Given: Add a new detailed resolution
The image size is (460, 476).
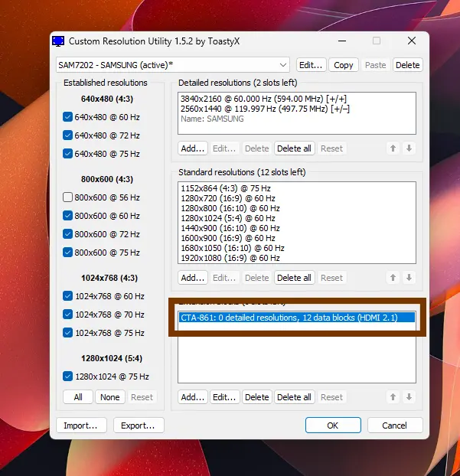Looking at the screenshot, I should [193, 148].
